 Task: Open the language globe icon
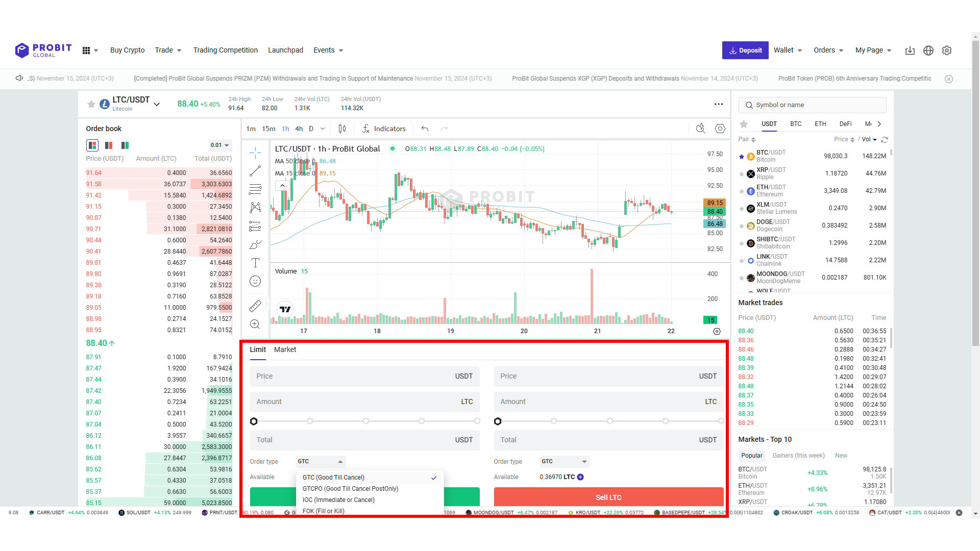click(928, 51)
